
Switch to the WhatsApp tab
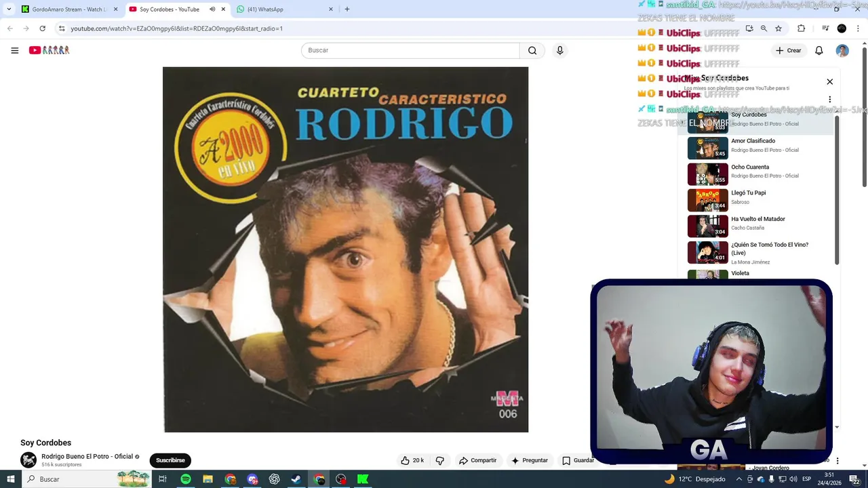pos(285,9)
